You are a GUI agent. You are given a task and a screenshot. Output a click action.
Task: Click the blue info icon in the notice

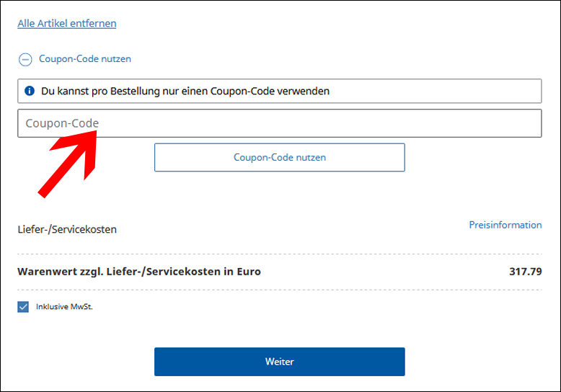(x=30, y=91)
